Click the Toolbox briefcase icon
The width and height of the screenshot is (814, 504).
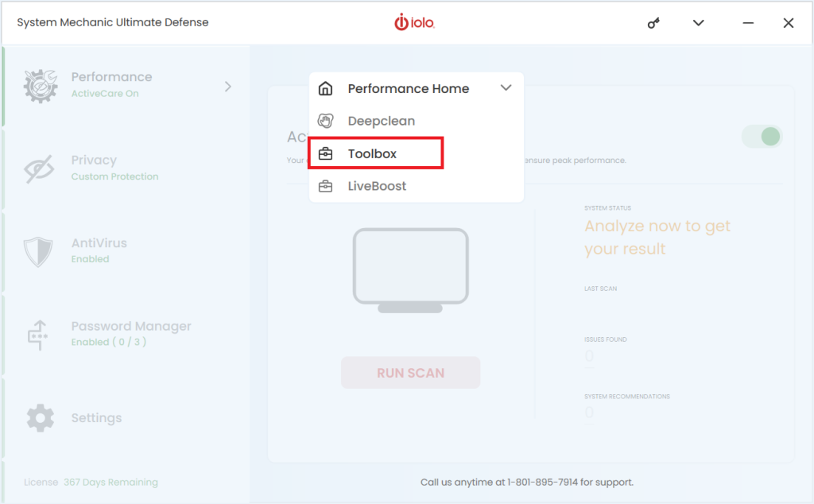326,152
